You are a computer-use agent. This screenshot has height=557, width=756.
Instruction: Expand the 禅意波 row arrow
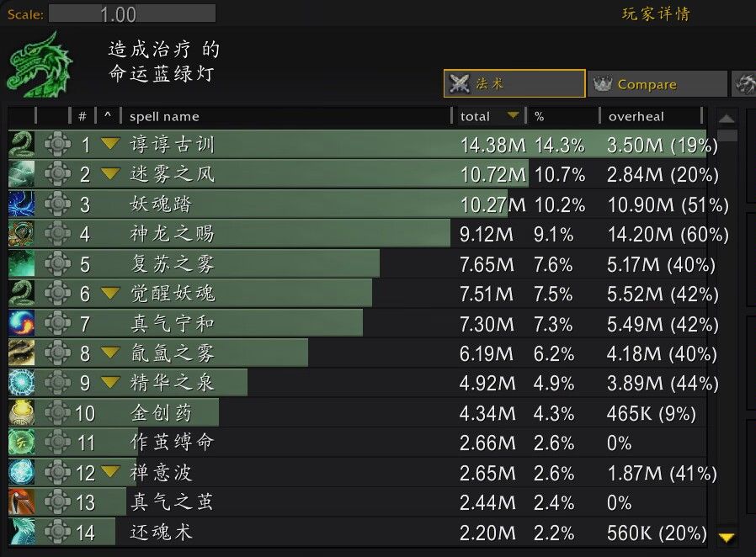pyautogui.click(x=110, y=471)
